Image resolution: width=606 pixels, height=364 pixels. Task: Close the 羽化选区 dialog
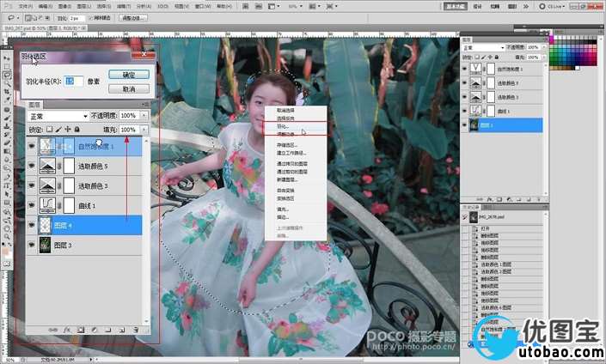coord(144,54)
